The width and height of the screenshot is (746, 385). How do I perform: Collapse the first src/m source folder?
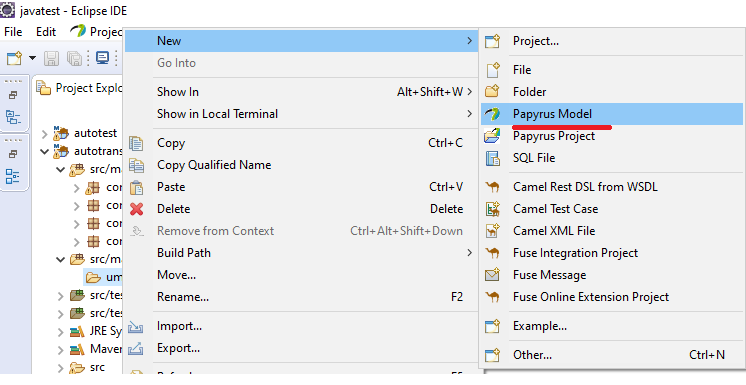coord(60,169)
